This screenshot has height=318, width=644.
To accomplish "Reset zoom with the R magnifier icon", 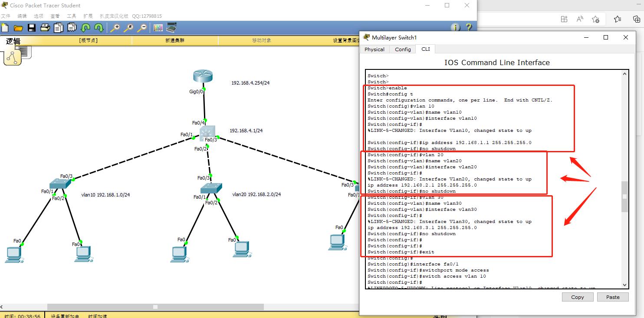I will (x=128, y=27).
